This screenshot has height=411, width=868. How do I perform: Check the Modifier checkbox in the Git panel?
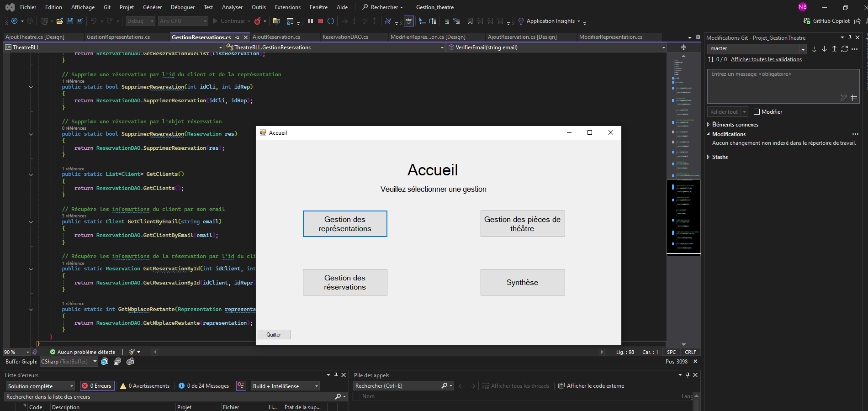tap(757, 111)
